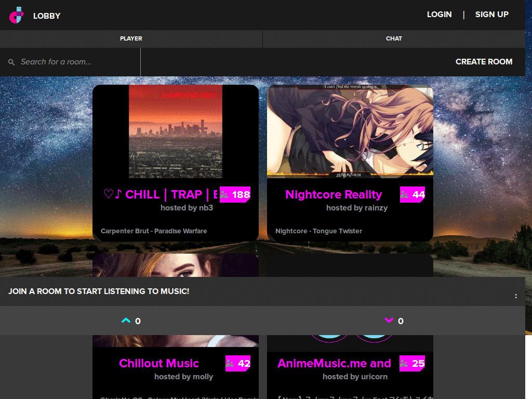Focus the Search for a room field
The width and height of the screenshot is (532, 399).
click(70, 62)
